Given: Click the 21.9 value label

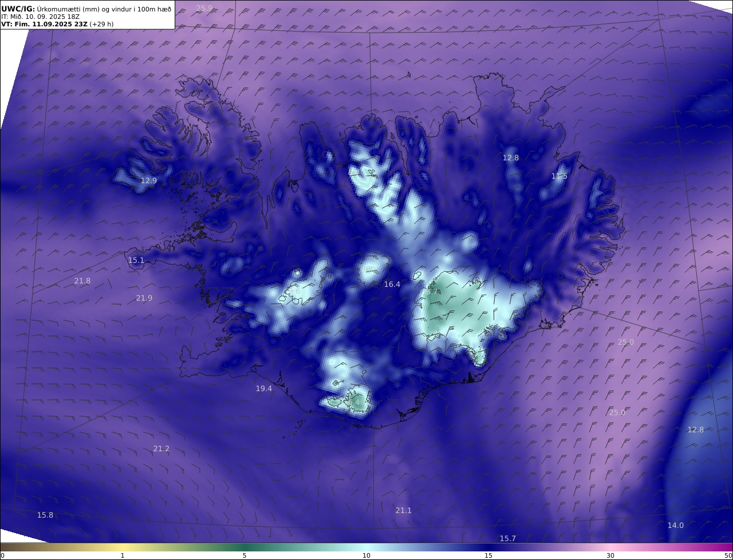Looking at the screenshot, I should pyautogui.click(x=144, y=298).
